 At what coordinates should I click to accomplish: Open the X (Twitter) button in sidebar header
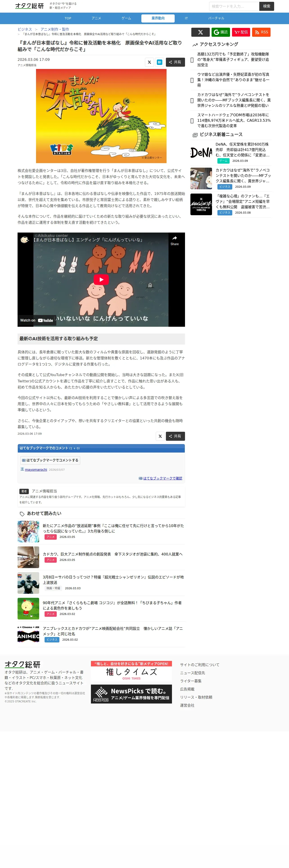pyautogui.click(x=201, y=32)
